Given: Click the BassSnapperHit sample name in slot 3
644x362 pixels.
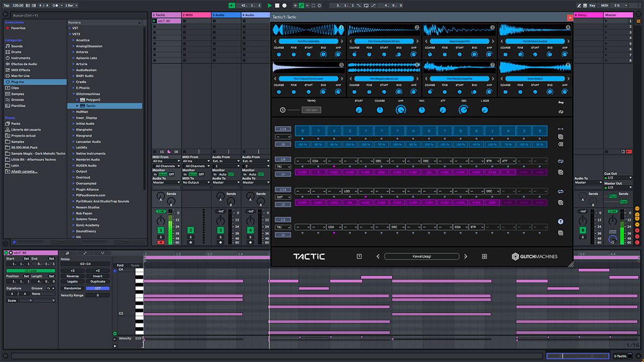Looking at the screenshot, I should pyautogui.click(x=459, y=41).
